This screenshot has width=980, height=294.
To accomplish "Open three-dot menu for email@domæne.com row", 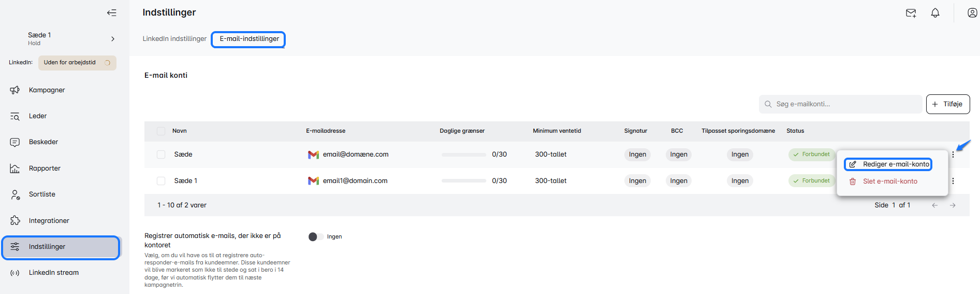I will 953,155.
